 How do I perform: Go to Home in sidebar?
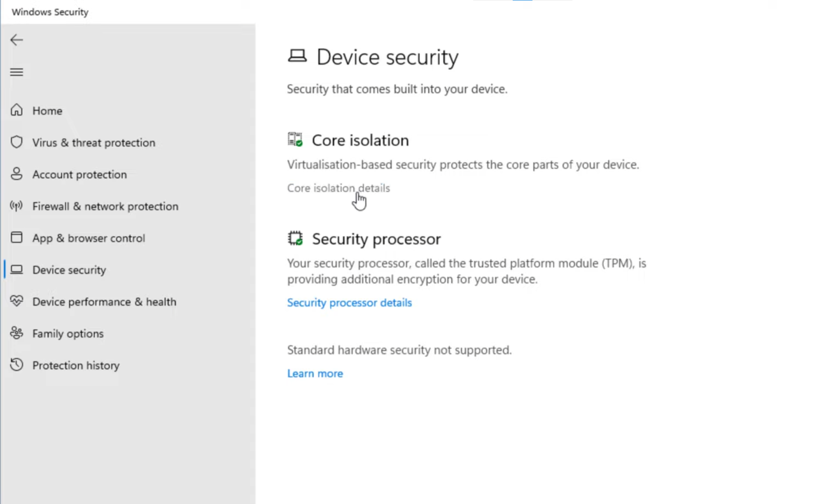(47, 111)
